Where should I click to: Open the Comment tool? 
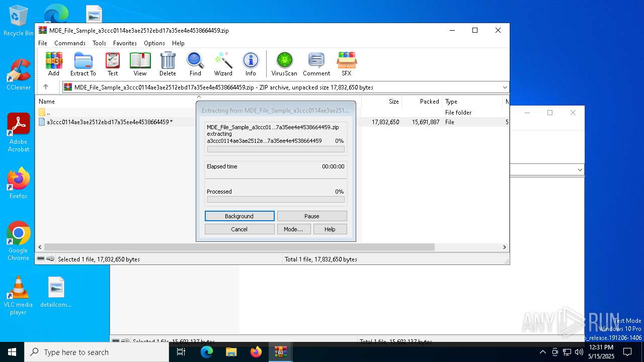pyautogui.click(x=316, y=64)
